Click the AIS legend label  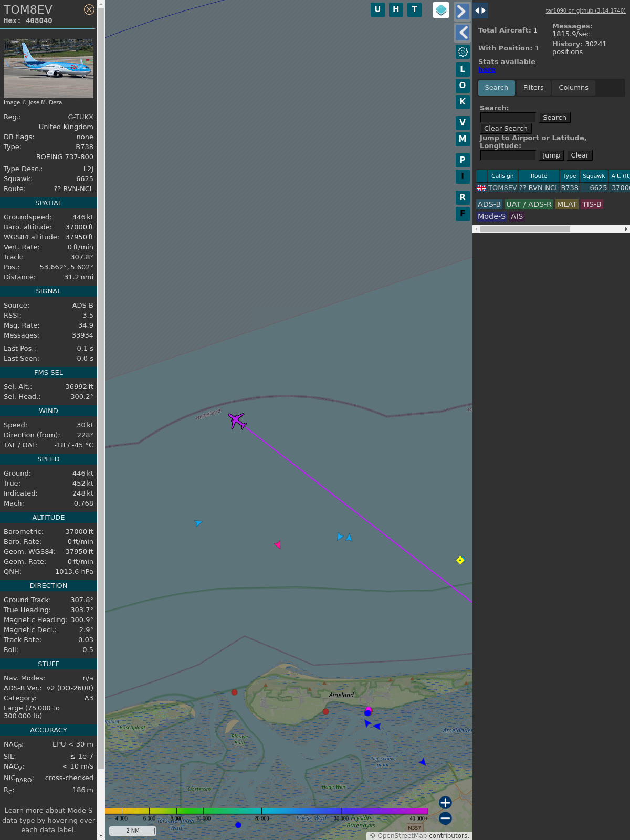(x=517, y=217)
